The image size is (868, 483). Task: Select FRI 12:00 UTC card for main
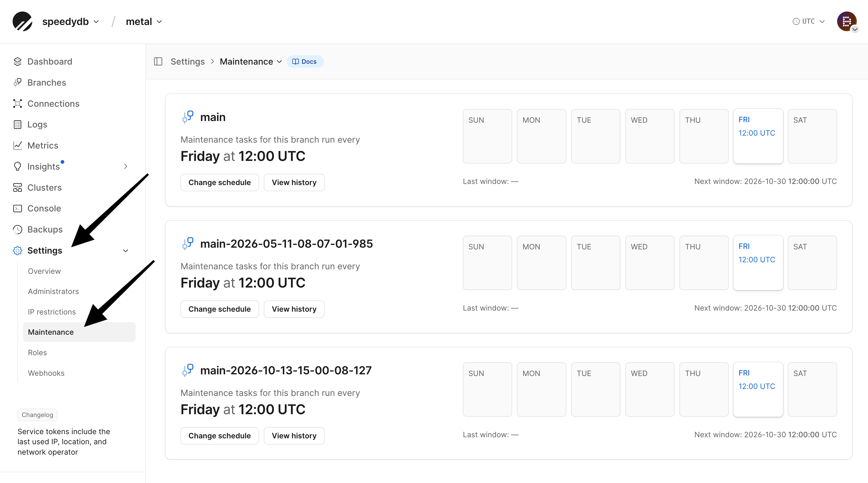pos(758,136)
